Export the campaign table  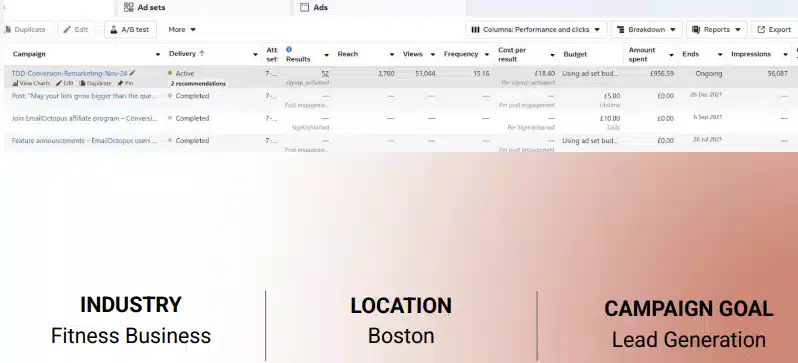point(774,30)
